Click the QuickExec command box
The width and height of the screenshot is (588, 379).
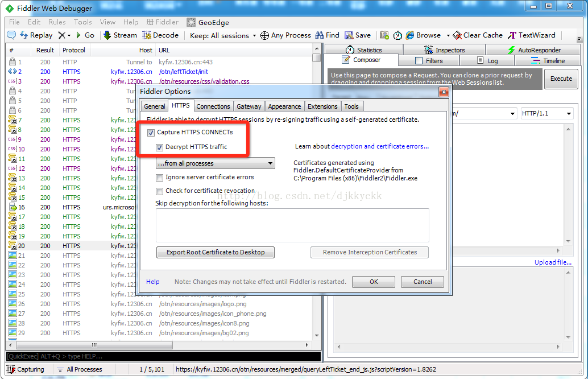click(x=163, y=356)
